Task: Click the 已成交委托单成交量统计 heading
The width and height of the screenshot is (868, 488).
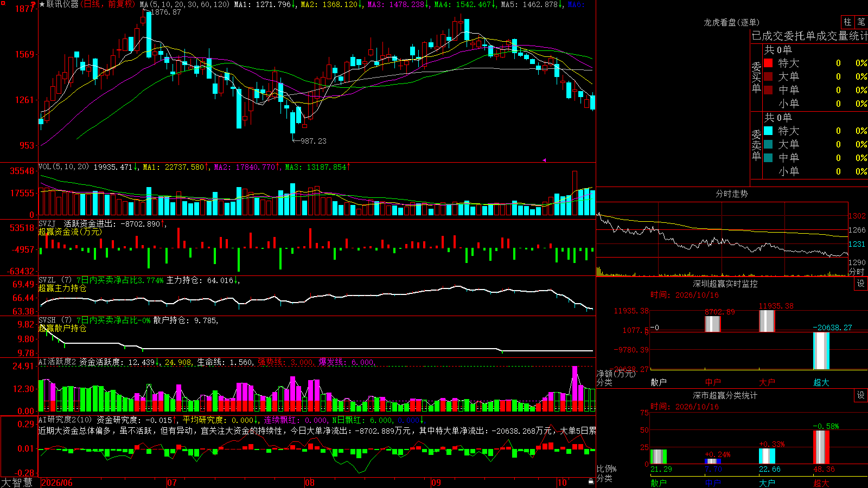Action: click(x=809, y=36)
